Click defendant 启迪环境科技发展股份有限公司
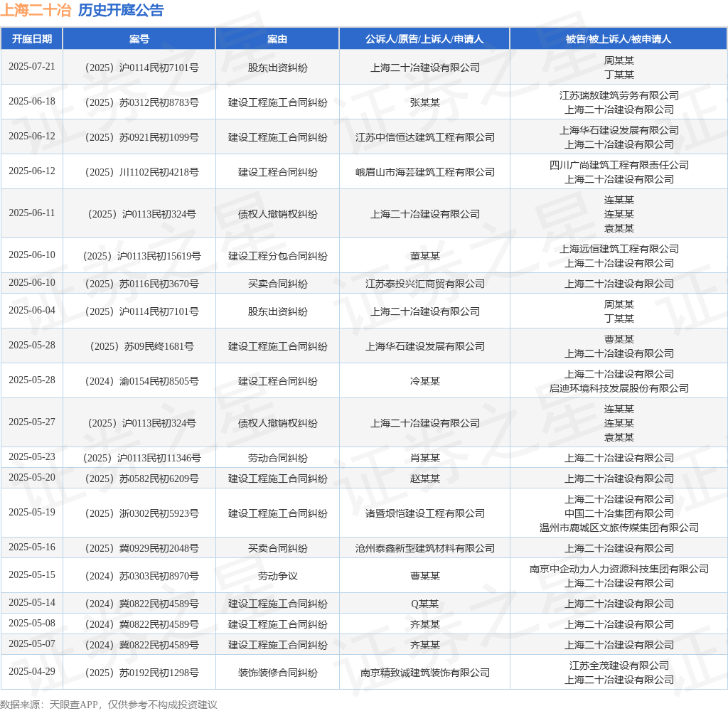 tap(619, 388)
